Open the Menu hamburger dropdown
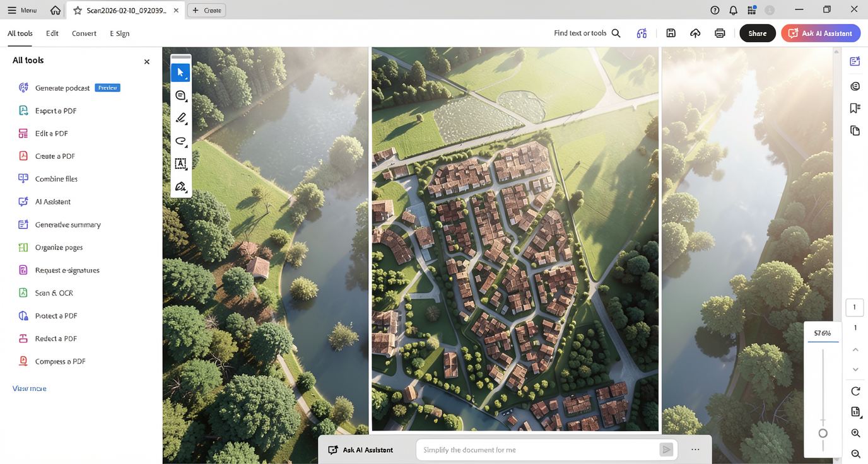 [x=22, y=10]
